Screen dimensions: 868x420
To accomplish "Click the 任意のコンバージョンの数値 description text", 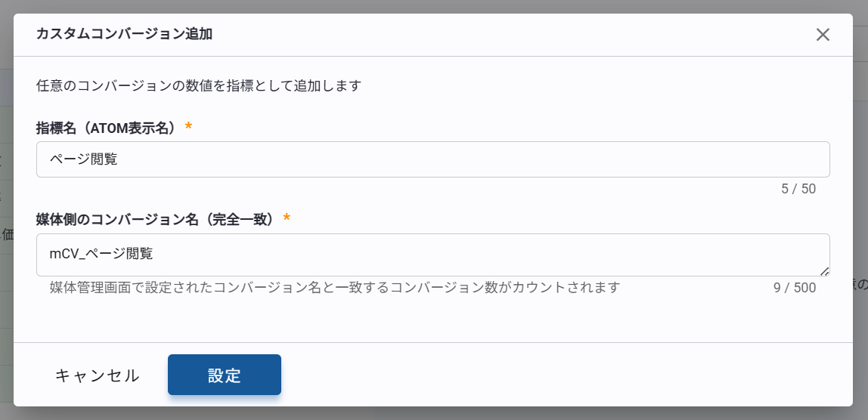I will (x=198, y=85).
